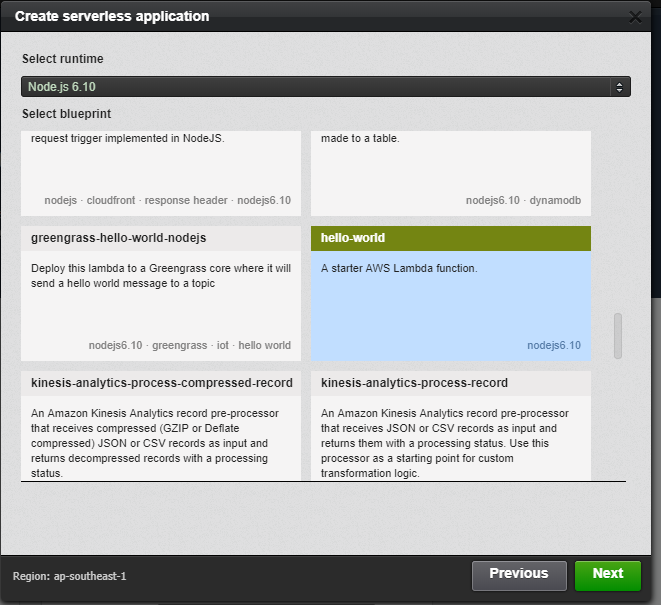Click the GZIP or Deflate description text
Viewport: 661px width, 605px height.
click(155, 443)
